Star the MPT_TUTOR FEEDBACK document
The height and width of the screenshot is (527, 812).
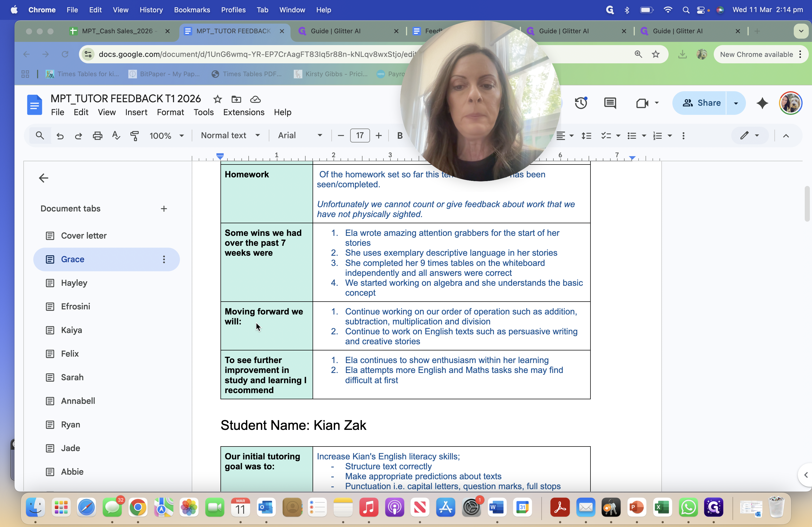pyautogui.click(x=217, y=99)
